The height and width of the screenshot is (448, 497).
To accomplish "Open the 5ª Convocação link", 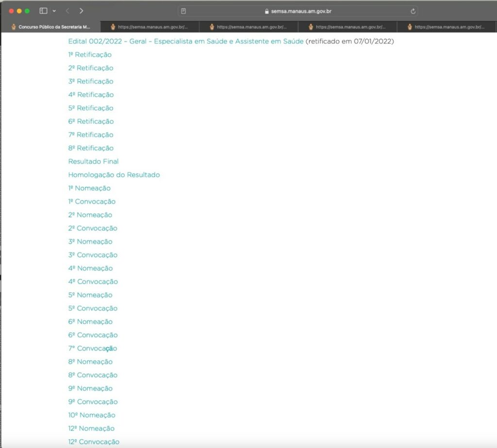I will 93,308.
